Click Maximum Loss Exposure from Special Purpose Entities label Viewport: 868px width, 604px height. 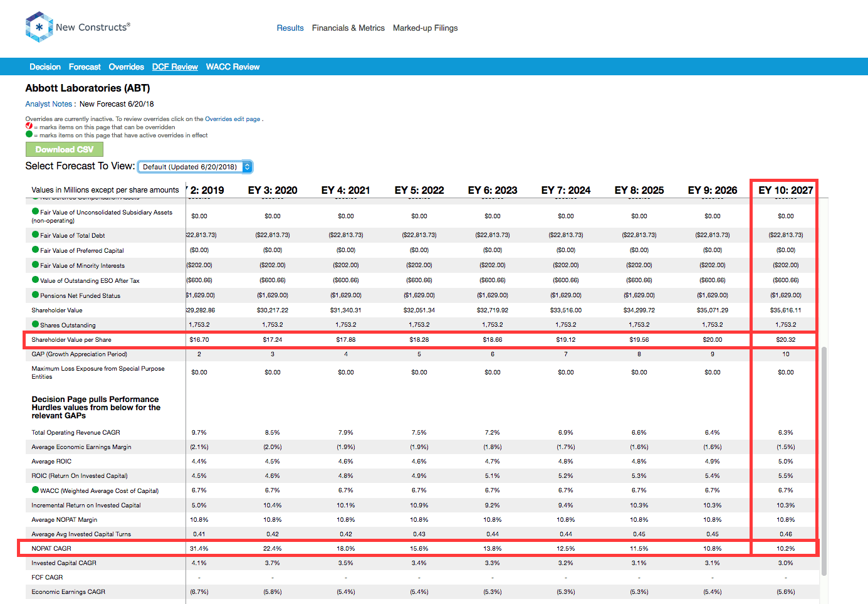coord(98,373)
